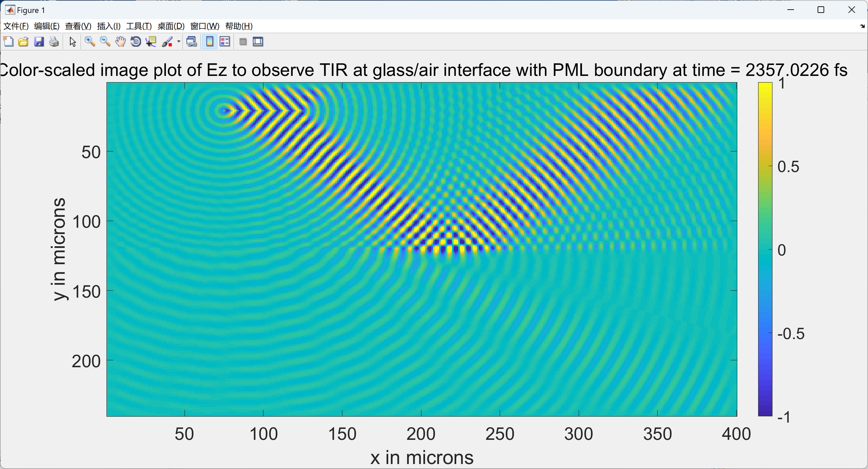Select the Zoom Out tool
This screenshot has height=469, width=868.
(105, 41)
